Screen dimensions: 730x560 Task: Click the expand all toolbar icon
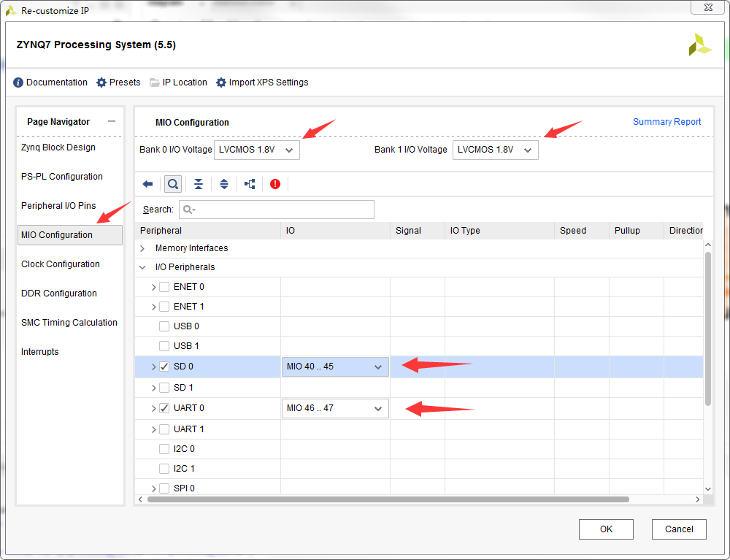pos(224,184)
